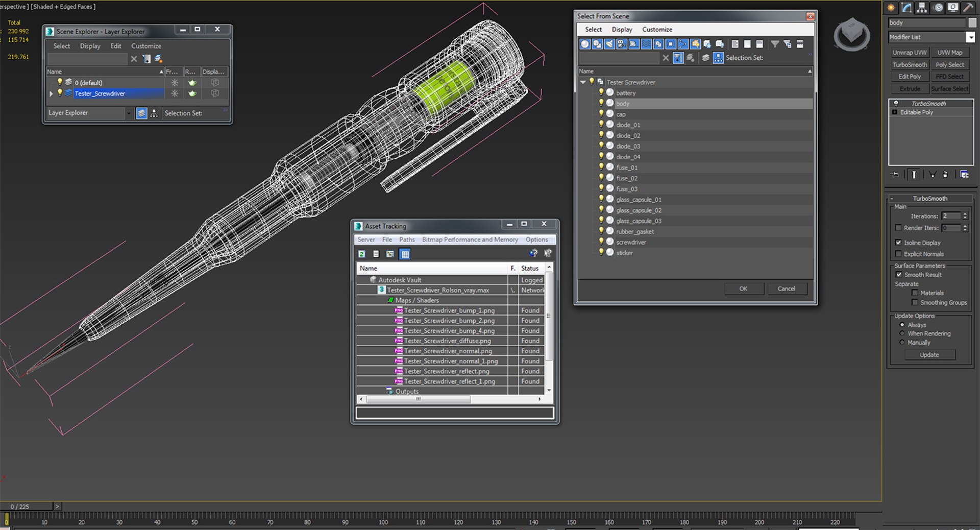Click Refresh icon in Asset Tracking toolbar
This screenshot has width=980, height=530.
click(x=362, y=254)
